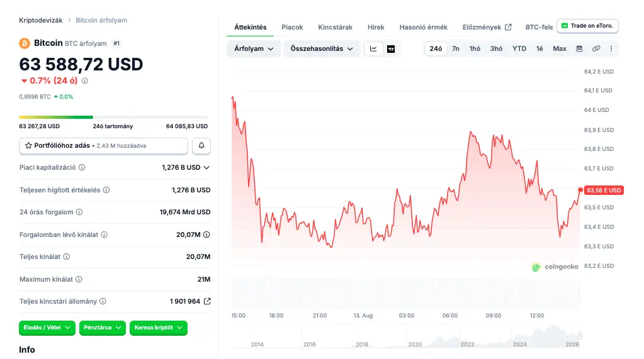The height and width of the screenshot is (359, 644).
Task: Click the 63,58 E USD price label
Action: click(x=604, y=191)
